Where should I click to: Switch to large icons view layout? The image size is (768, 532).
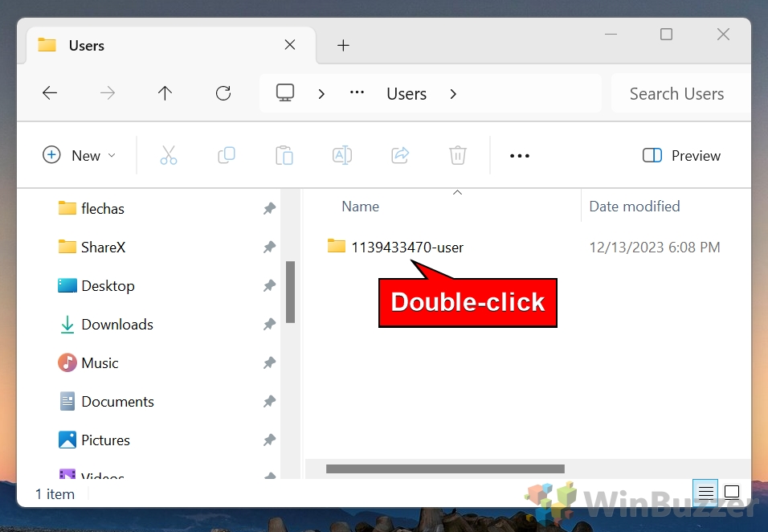pos(732,492)
